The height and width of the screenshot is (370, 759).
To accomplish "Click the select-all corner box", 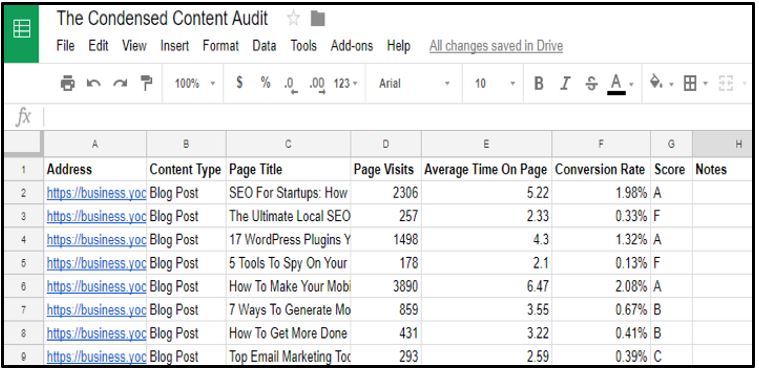I will pyautogui.click(x=24, y=144).
